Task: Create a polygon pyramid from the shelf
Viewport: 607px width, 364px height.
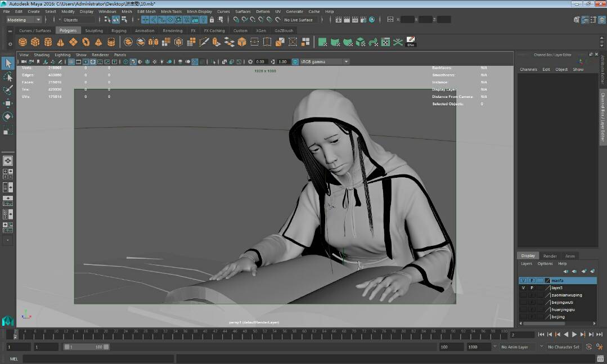Action: (x=98, y=42)
